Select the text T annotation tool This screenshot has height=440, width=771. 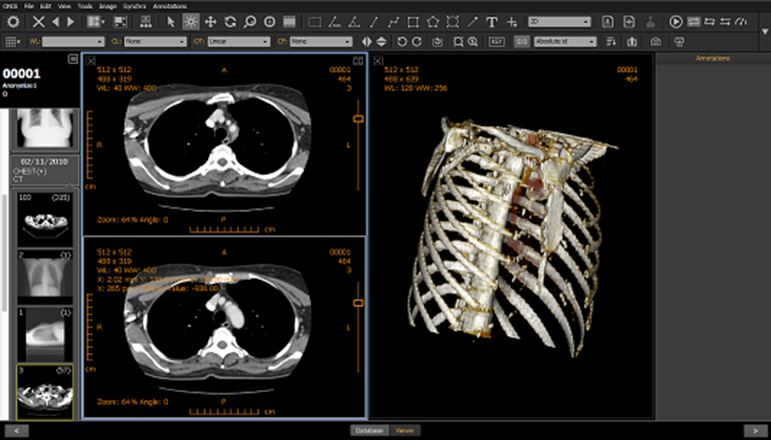click(x=492, y=22)
